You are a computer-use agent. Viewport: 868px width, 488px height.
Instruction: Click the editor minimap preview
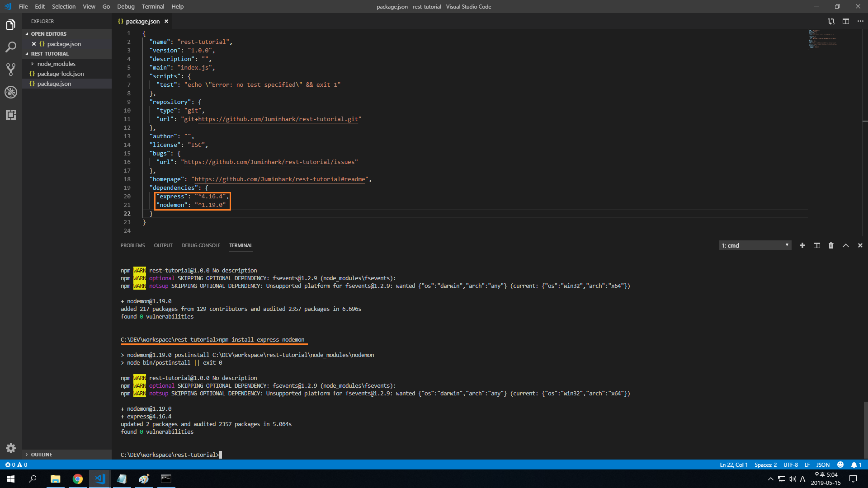(823, 39)
